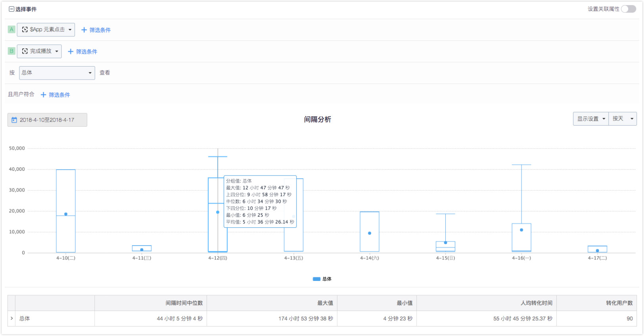Open the $App 元素点击 event dropdown
644x336 pixels.
coord(46,30)
